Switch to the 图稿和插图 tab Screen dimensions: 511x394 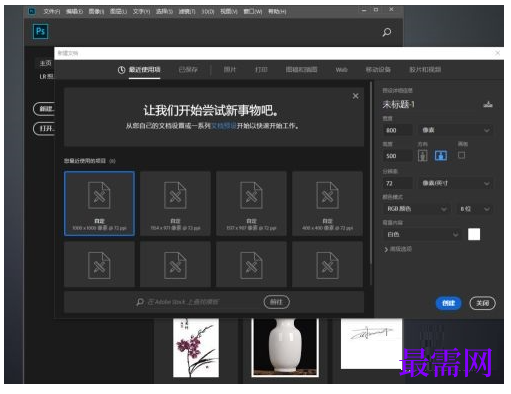pyautogui.click(x=301, y=70)
